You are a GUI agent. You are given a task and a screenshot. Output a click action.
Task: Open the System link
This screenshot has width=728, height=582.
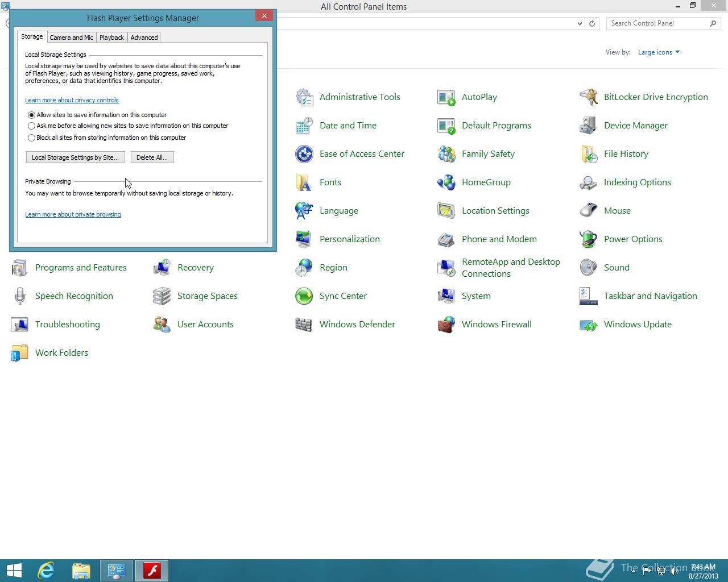(476, 296)
